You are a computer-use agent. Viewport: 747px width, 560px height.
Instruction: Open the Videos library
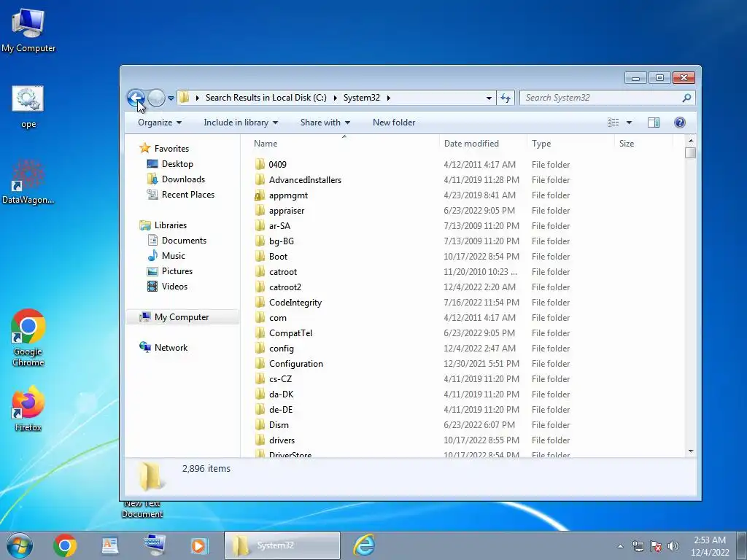click(x=167, y=286)
